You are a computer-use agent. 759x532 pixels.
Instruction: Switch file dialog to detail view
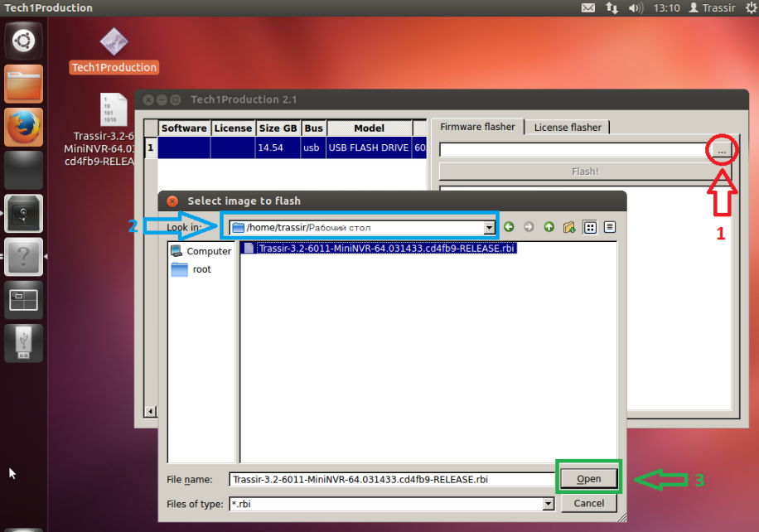point(610,227)
